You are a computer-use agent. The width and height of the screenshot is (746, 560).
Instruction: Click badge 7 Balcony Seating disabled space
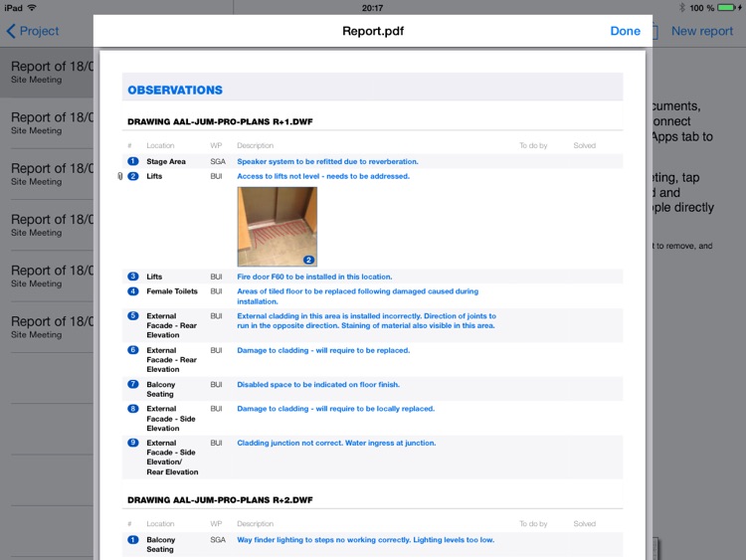point(133,384)
